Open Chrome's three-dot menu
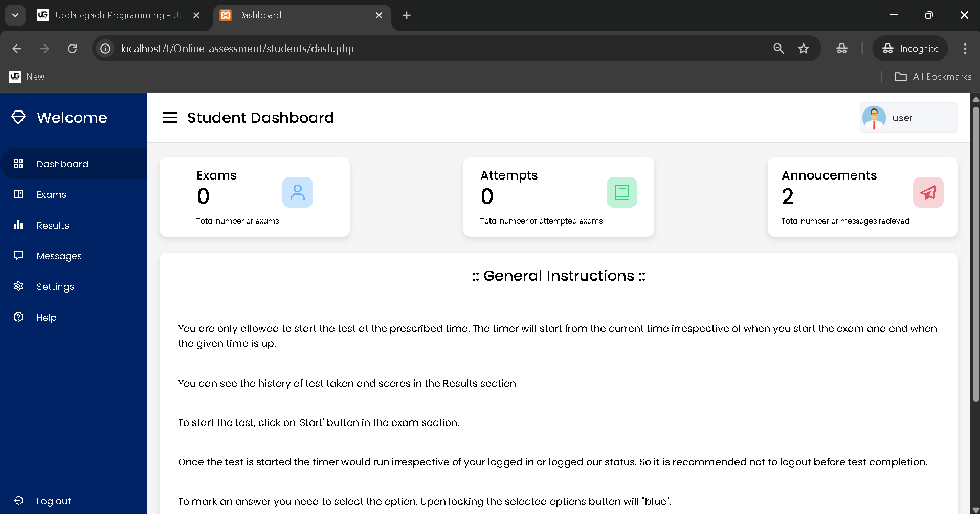The height and width of the screenshot is (514, 980). pyautogui.click(x=965, y=49)
